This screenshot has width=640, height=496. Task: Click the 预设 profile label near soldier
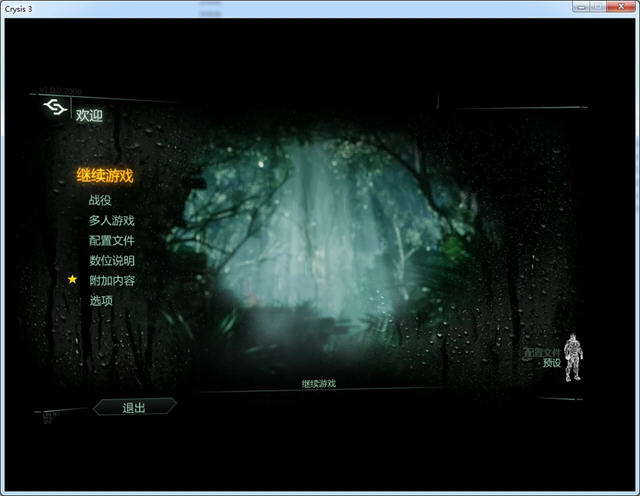tap(552, 363)
